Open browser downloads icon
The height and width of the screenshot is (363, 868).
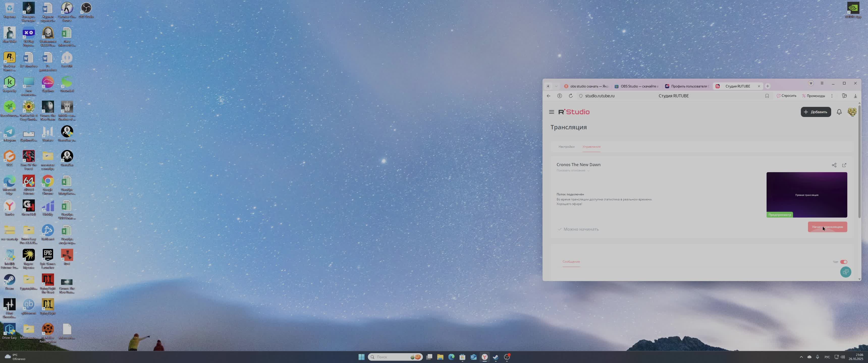[x=855, y=96]
